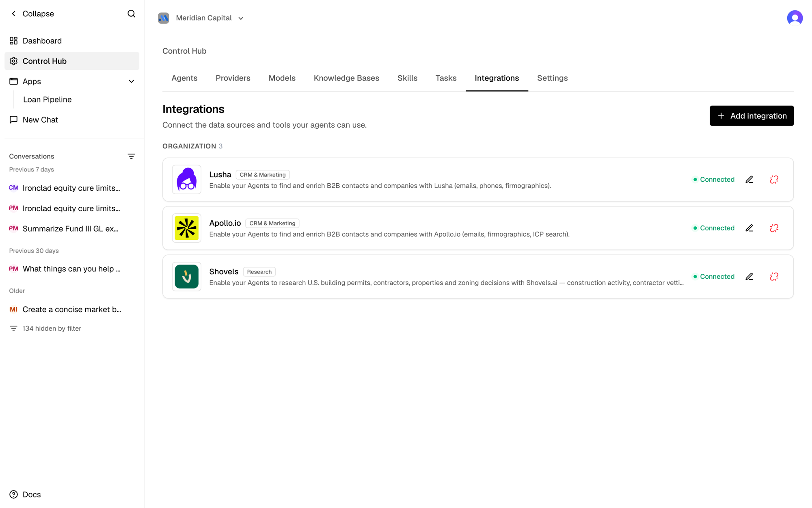This screenshot has height=508, width=812.
Task: Click the Add integration button
Action: coord(752,116)
